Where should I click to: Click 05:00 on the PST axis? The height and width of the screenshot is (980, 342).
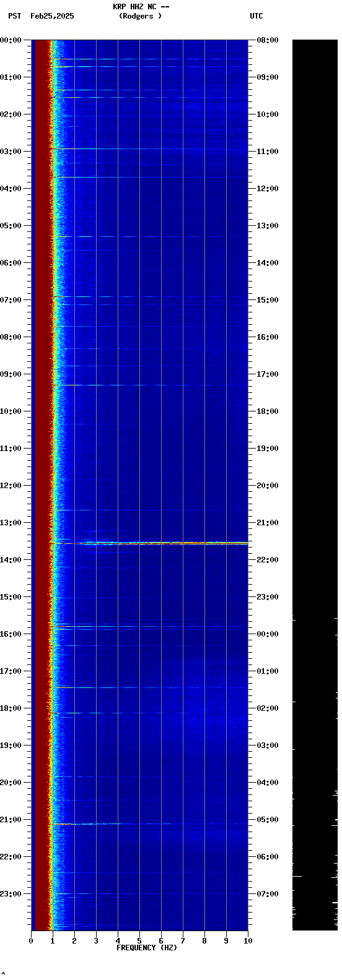point(11,226)
